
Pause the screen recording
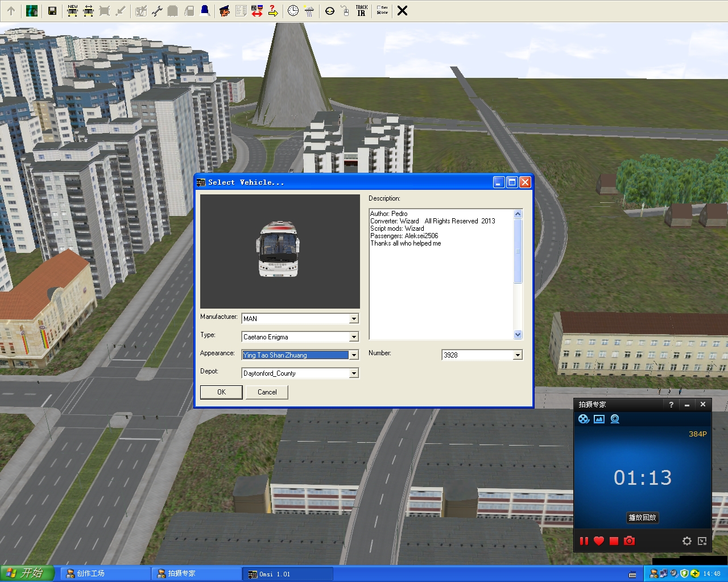tap(584, 541)
